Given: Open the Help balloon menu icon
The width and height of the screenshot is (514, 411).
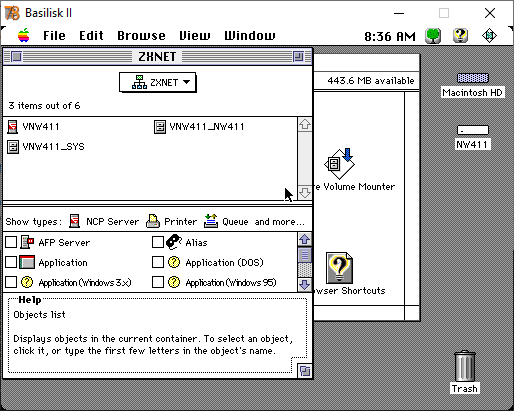Looking at the screenshot, I should (x=460, y=36).
